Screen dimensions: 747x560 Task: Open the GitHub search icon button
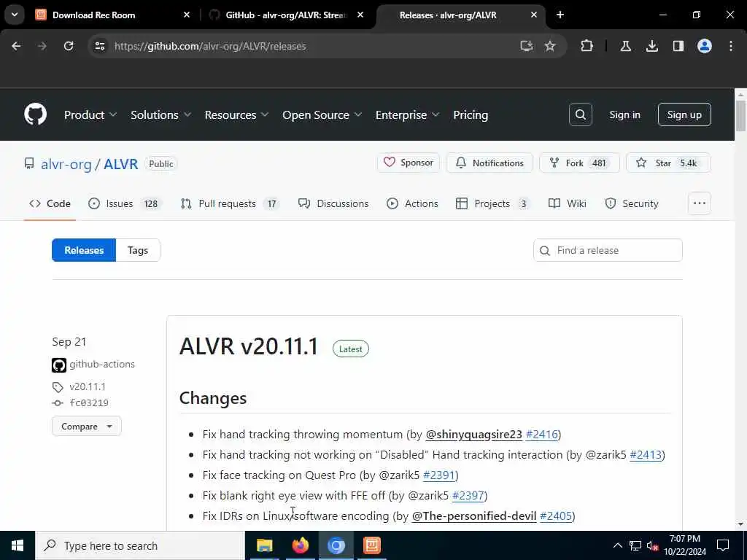pyautogui.click(x=580, y=114)
